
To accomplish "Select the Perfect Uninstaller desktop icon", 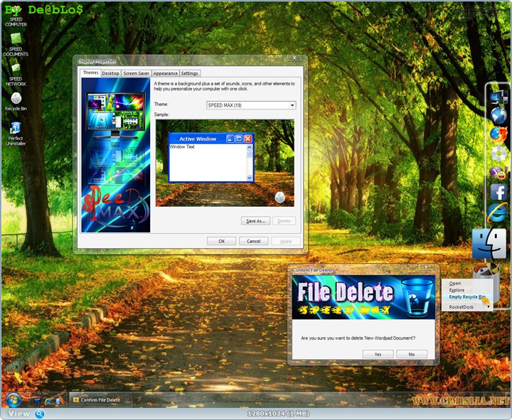I will pos(16,133).
